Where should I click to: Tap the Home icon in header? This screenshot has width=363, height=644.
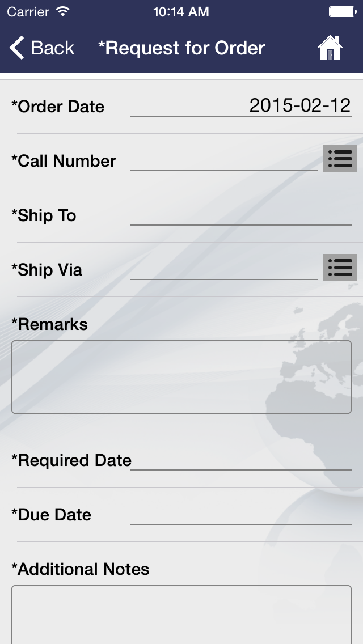tap(330, 48)
